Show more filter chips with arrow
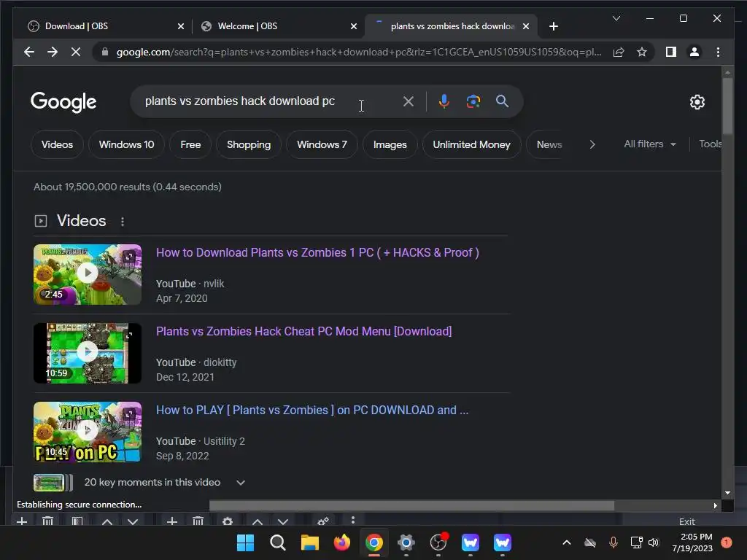The height and width of the screenshot is (560, 747). coord(592,144)
